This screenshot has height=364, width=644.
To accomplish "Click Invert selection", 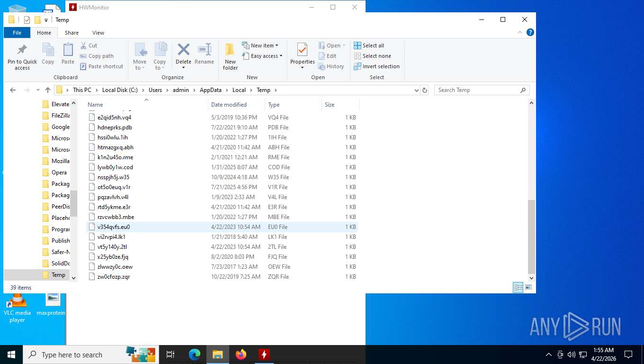I will [377, 66].
